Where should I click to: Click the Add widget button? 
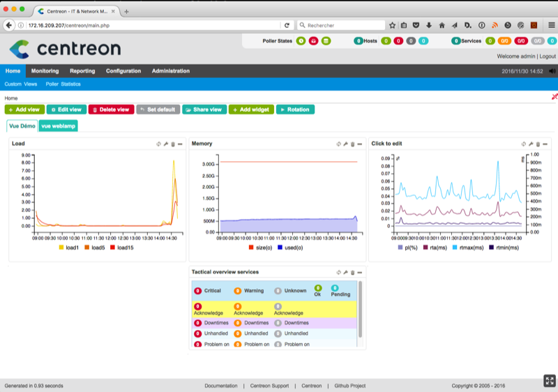251,110
